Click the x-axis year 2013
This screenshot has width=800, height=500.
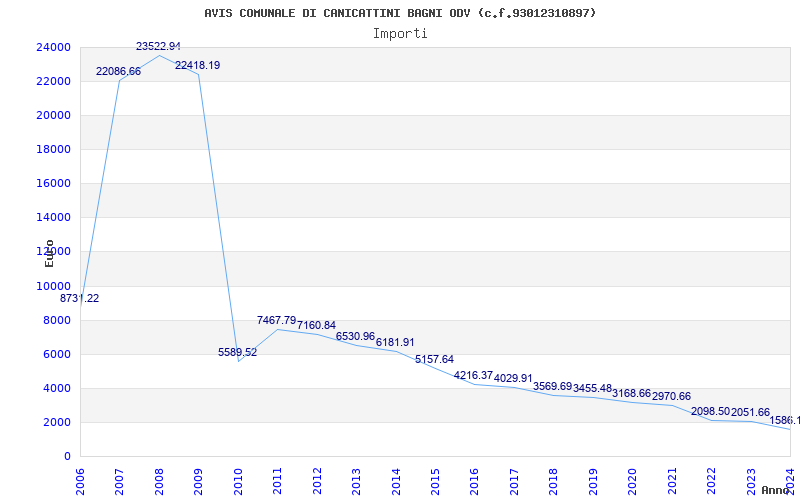[356, 481]
